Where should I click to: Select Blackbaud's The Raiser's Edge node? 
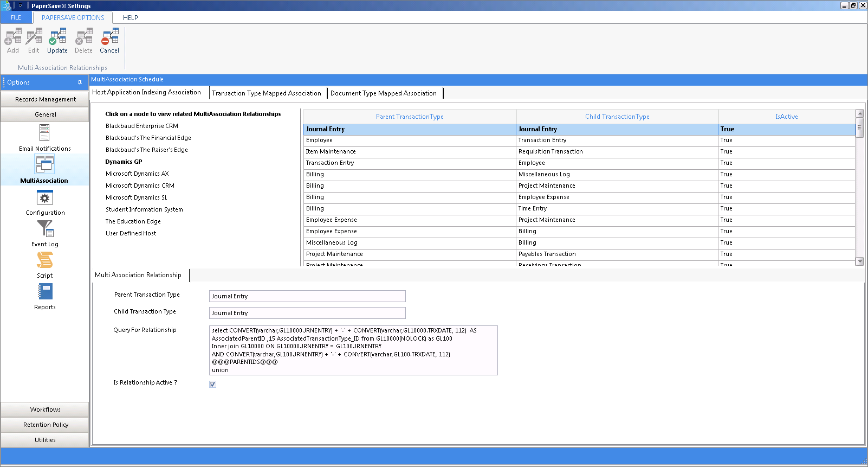click(147, 150)
